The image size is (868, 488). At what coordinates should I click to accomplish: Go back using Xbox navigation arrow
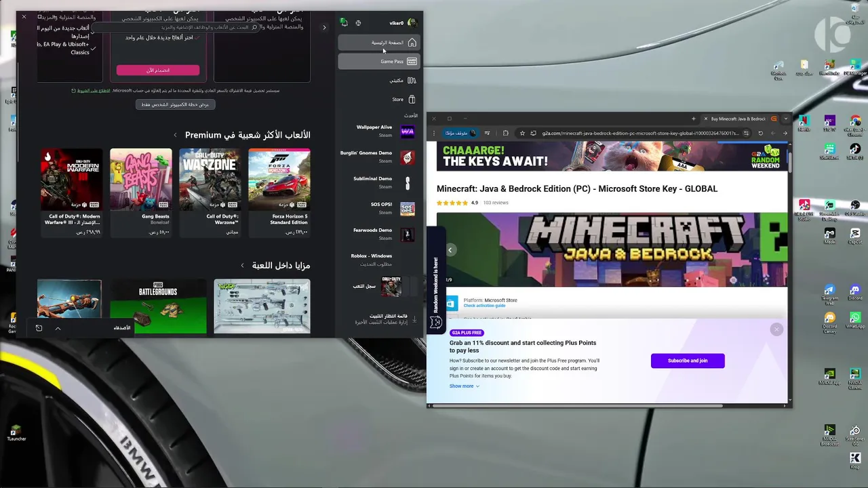click(324, 28)
